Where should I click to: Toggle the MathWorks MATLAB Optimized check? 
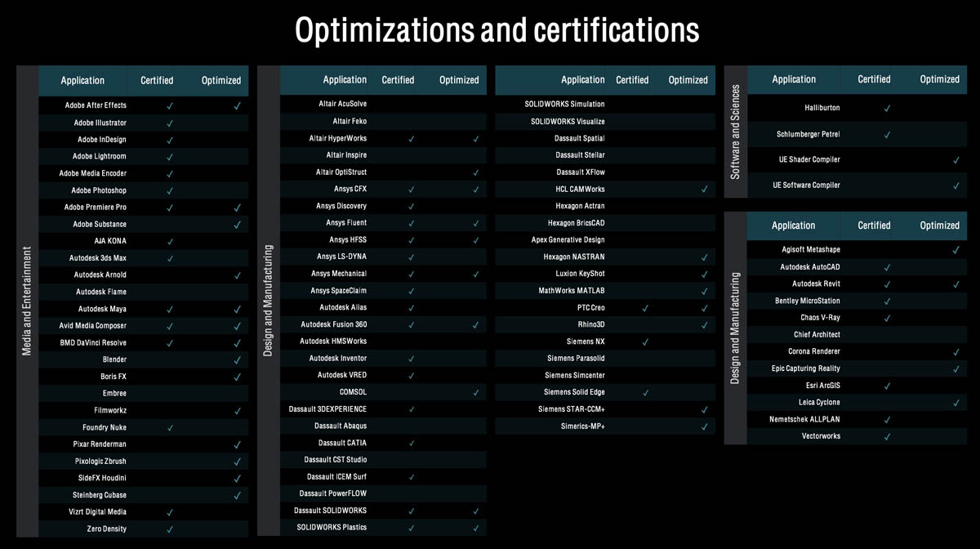click(704, 292)
